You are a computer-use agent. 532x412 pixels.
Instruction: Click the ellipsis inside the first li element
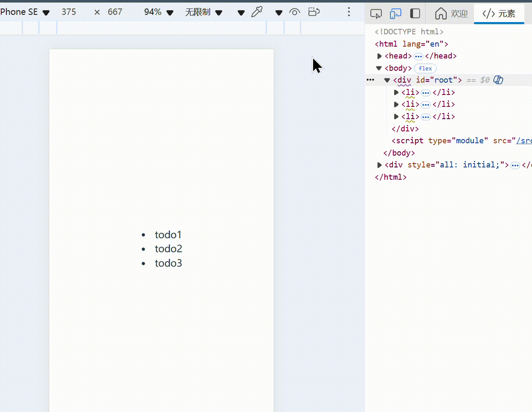[426, 92]
